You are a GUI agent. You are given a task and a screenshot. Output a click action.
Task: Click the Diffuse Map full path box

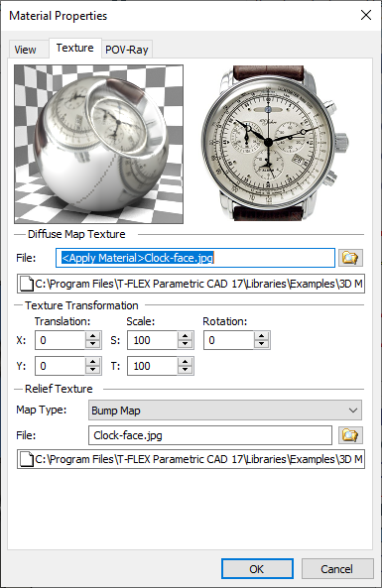coord(191,284)
